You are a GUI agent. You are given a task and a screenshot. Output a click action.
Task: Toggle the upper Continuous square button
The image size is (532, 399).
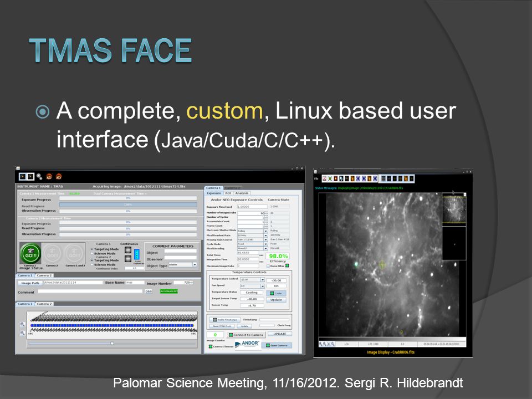click(128, 250)
